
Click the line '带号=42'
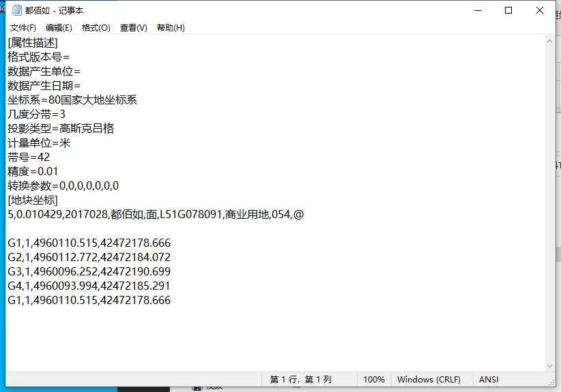coord(29,157)
